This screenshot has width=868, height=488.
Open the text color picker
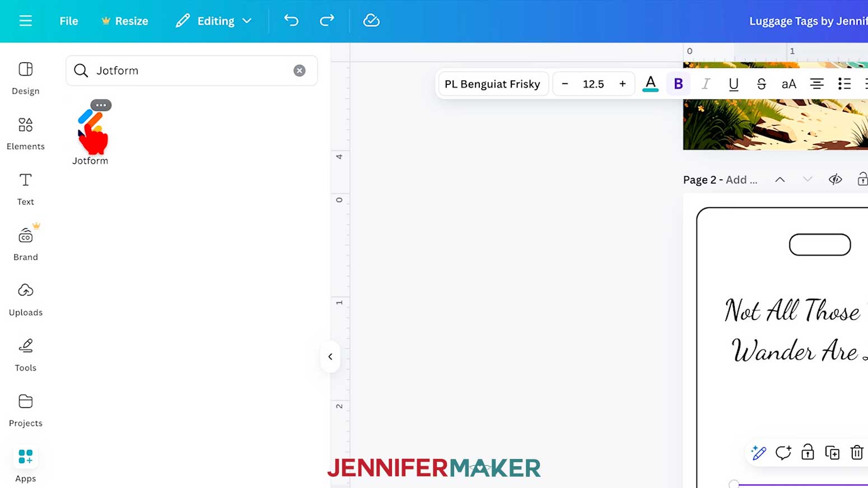651,84
